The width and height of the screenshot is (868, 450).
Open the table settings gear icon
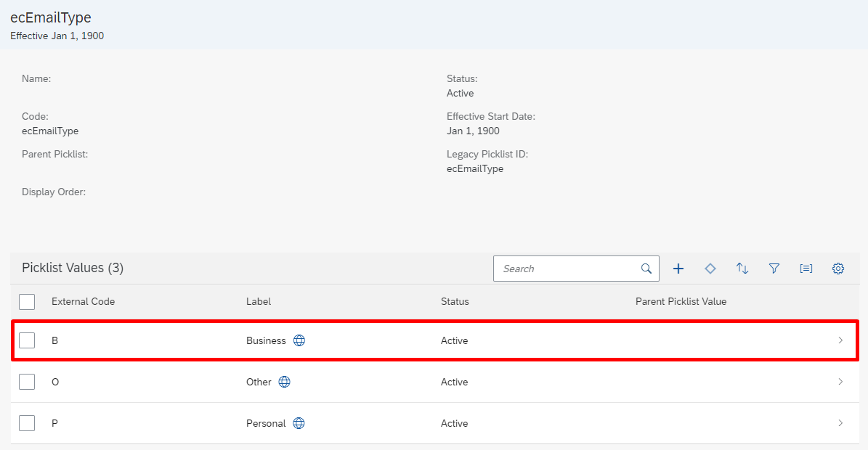pyautogui.click(x=837, y=268)
